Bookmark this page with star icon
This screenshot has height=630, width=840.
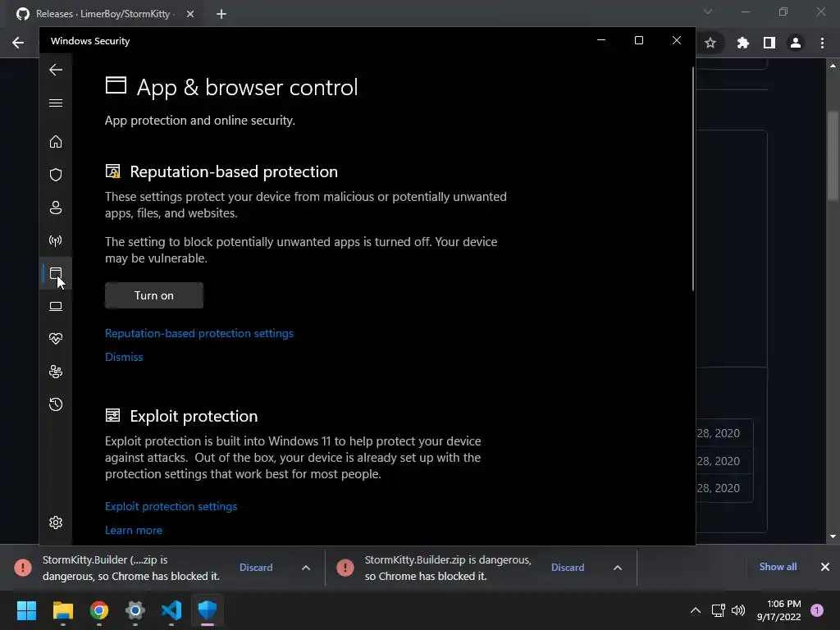point(710,43)
